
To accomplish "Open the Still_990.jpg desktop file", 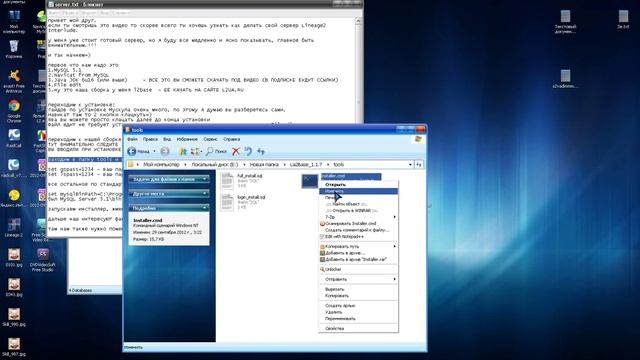I will point(14,317).
